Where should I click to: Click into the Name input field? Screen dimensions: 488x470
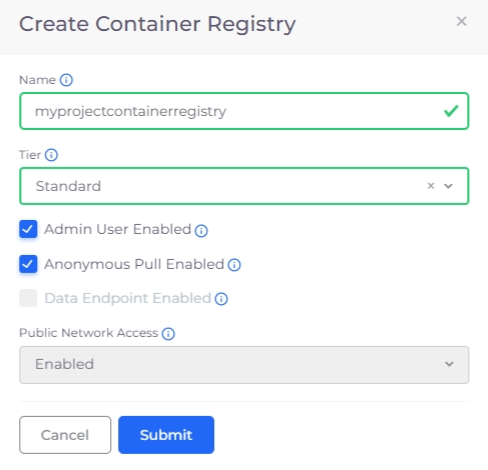244,111
